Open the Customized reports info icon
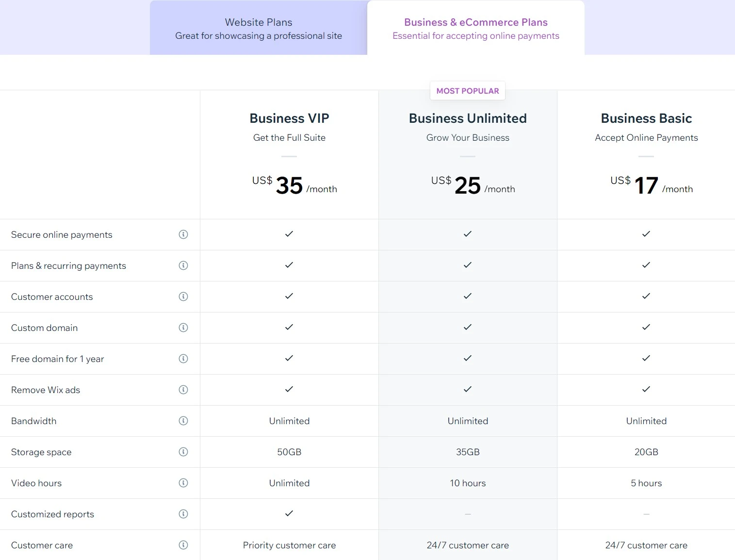 click(183, 514)
